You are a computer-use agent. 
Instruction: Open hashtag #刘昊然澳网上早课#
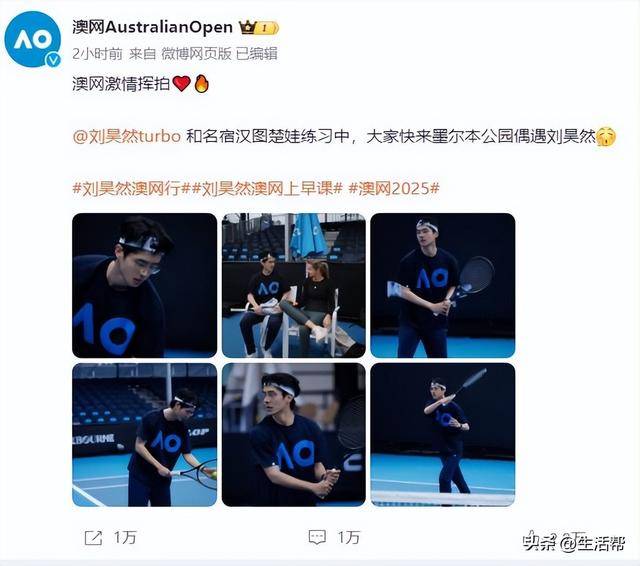(x=267, y=189)
